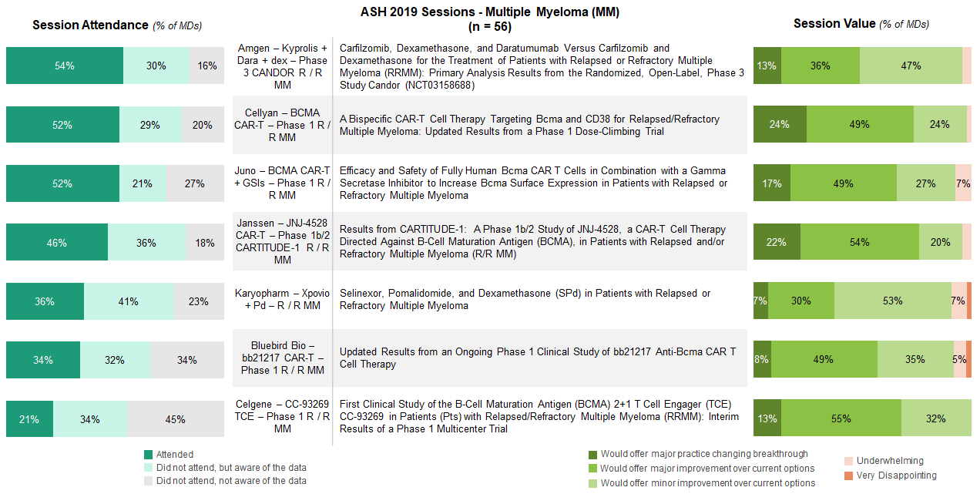Image resolution: width=980 pixels, height=494 pixels.
Task: Select the 8% breakthrough bar for Bluebird Bio
Action: 762,359
